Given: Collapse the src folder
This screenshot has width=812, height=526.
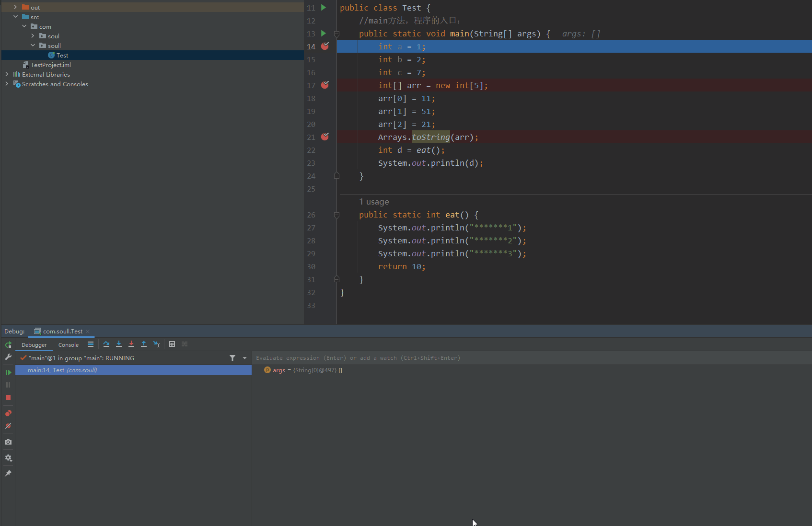Looking at the screenshot, I should tap(15, 17).
